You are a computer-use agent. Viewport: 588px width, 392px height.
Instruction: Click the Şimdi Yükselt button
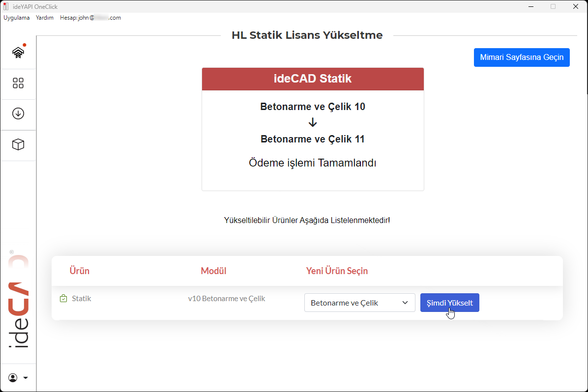coord(450,303)
